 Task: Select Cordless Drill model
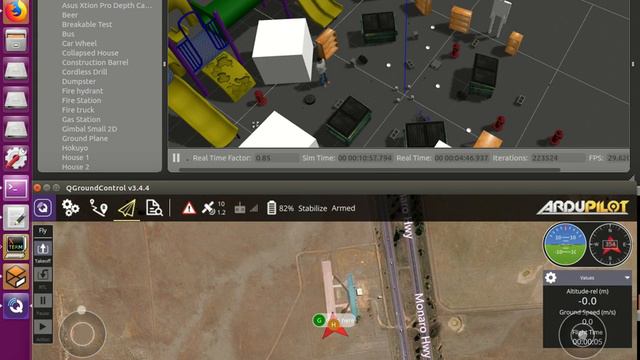(84, 72)
